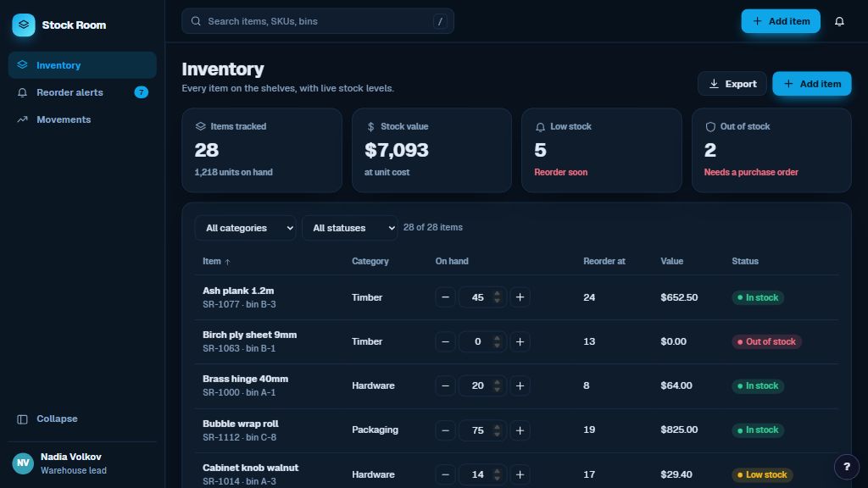Edit Ash plank 1.2m on-hand quantity field

pyautogui.click(x=481, y=297)
